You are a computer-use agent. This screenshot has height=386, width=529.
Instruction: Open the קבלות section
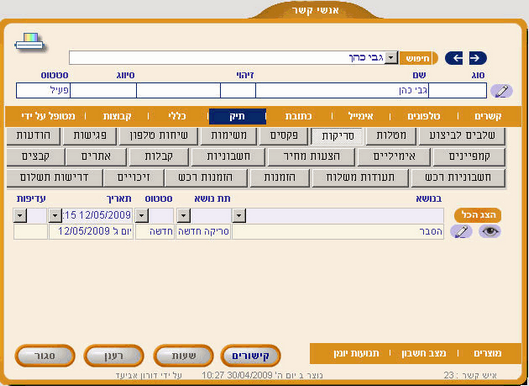click(159, 157)
